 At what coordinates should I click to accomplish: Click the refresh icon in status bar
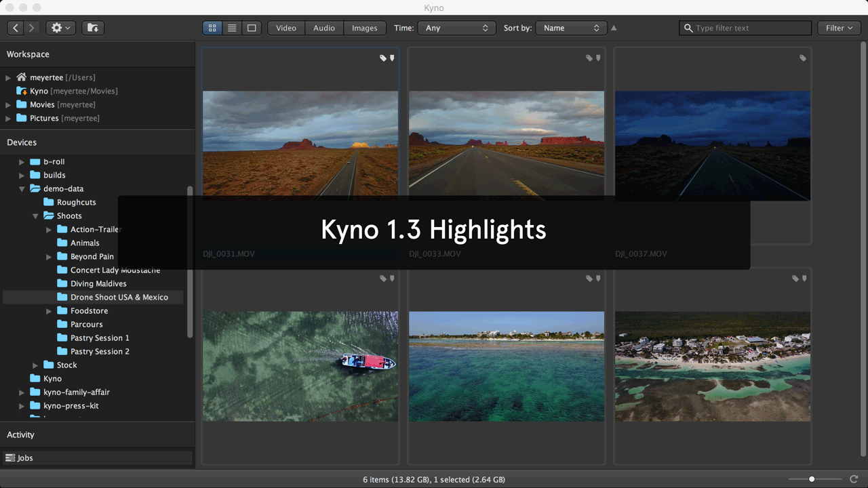click(x=854, y=479)
